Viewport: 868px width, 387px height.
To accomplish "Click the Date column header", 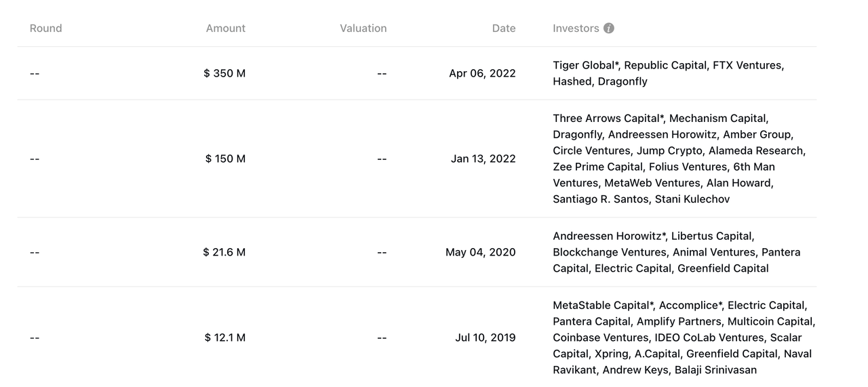I will pyautogui.click(x=504, y=28).
